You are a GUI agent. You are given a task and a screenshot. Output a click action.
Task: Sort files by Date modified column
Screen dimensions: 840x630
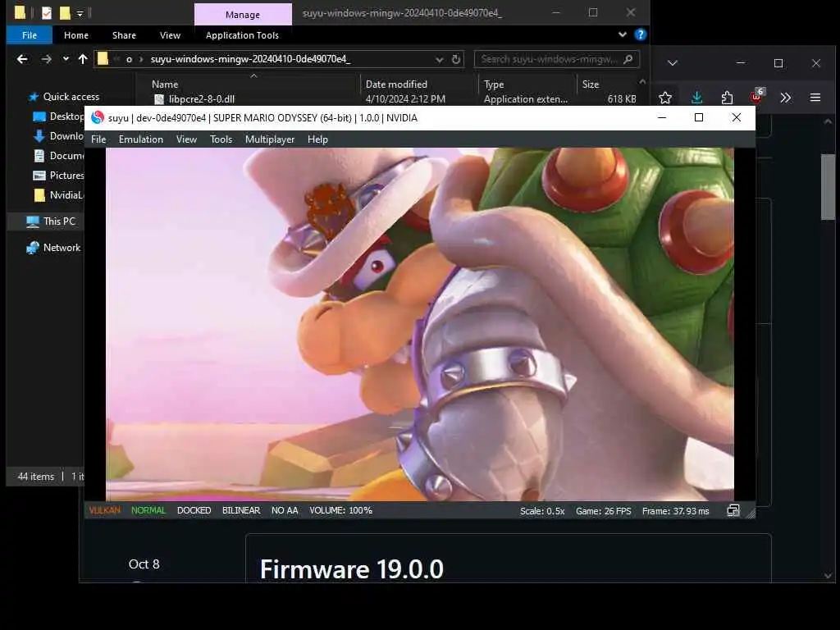coord(396,84)
